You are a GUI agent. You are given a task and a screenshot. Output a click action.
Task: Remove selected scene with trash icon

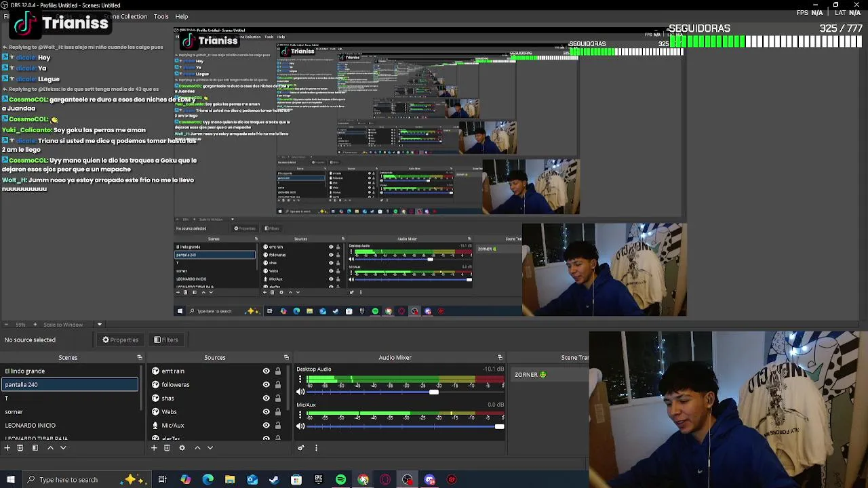(20, 447)
